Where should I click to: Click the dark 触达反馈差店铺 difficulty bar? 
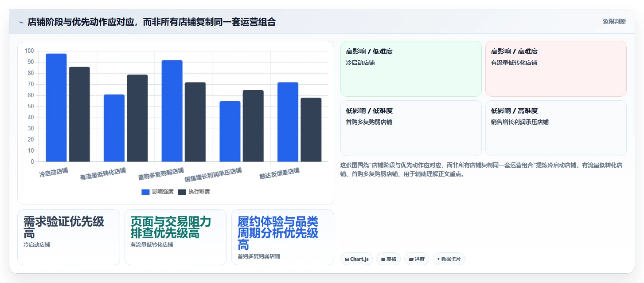pyautogui.click(x=311, y=130)
